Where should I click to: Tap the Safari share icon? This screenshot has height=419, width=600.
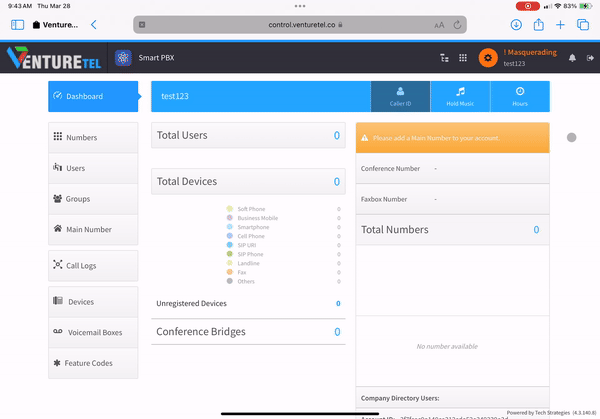click(539, 24)
